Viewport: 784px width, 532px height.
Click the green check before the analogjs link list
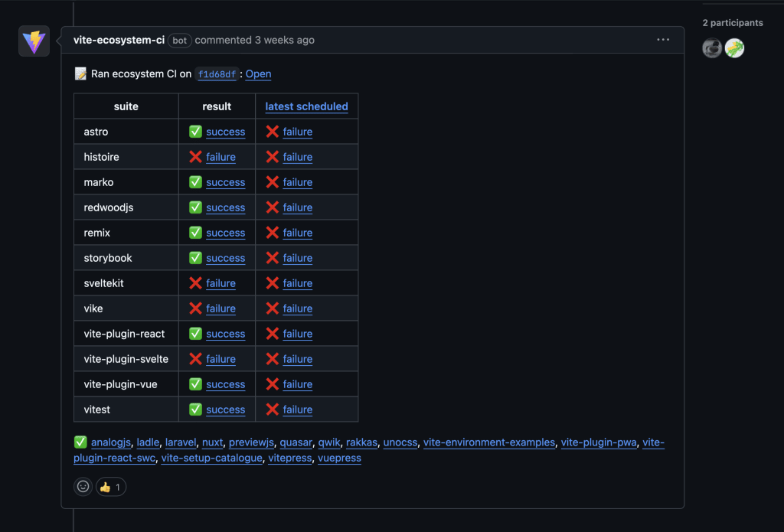point(80,442)
